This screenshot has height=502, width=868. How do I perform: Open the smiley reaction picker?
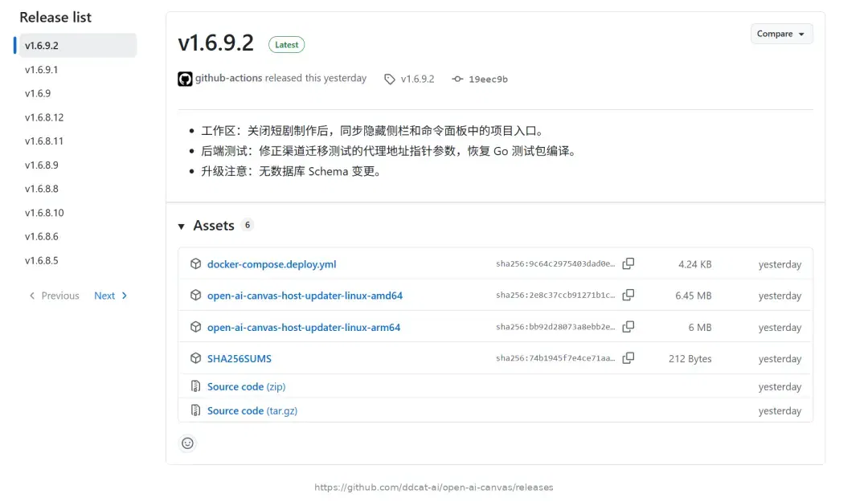187,443
